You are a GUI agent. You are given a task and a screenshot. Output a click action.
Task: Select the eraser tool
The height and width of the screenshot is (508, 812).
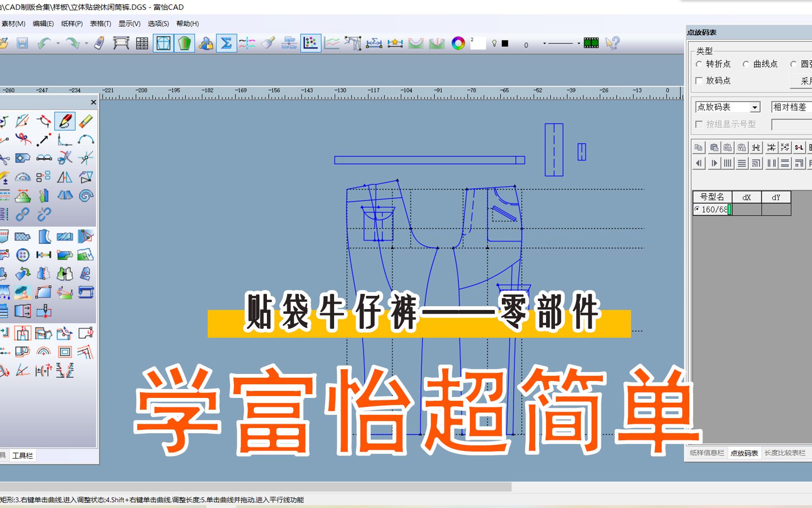point(86,121)
